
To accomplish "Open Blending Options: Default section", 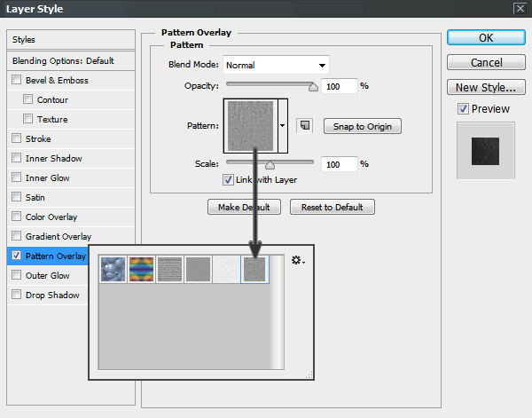I will pos(63,61).
